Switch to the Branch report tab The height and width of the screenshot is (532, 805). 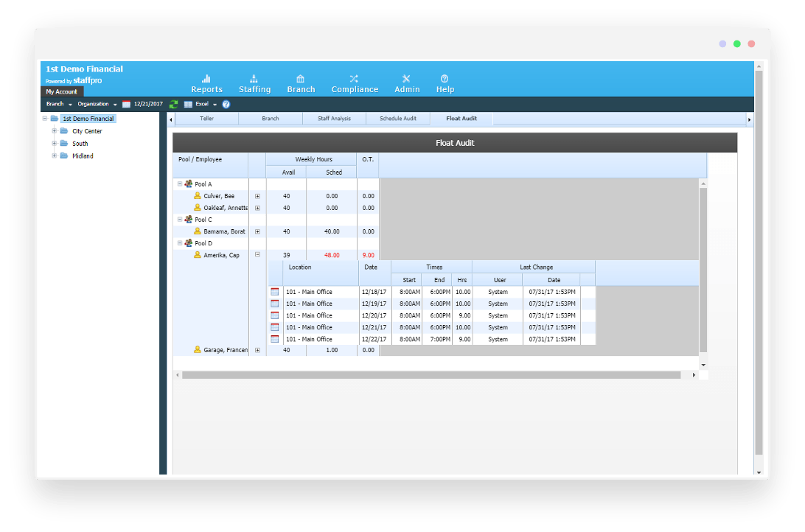[271, 119]
